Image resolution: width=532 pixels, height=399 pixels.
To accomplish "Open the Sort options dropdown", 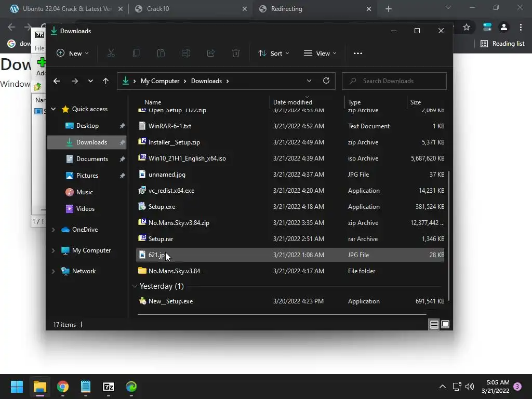I will pos(273,54).
